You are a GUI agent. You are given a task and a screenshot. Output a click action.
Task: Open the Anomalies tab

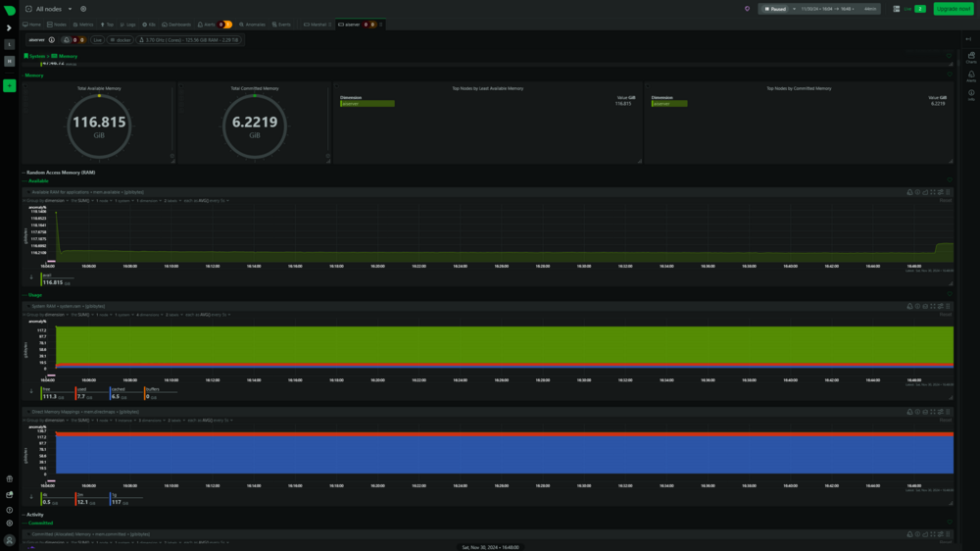coord(253,25)
